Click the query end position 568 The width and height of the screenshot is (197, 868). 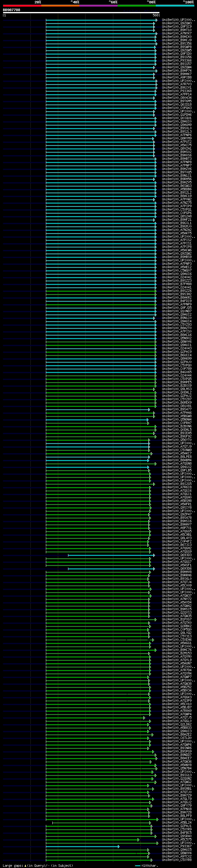pyautogui.click(x=155, y=15)
